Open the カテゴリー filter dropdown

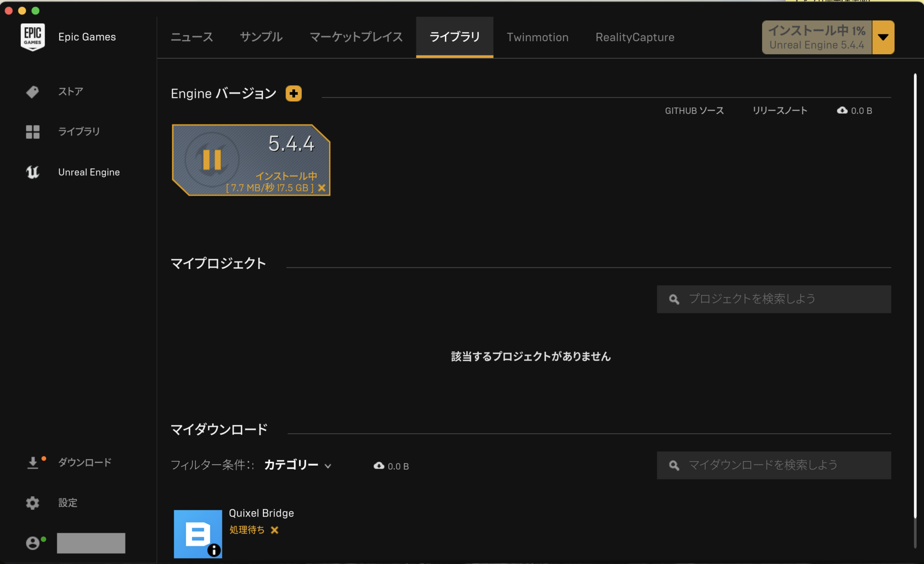pyautogui.click(x=296, y=465)
